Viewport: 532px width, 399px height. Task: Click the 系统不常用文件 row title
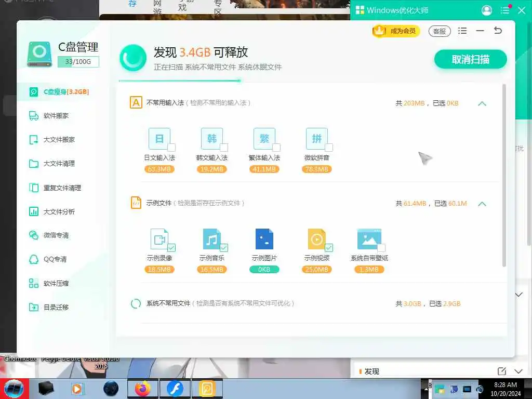168,303
